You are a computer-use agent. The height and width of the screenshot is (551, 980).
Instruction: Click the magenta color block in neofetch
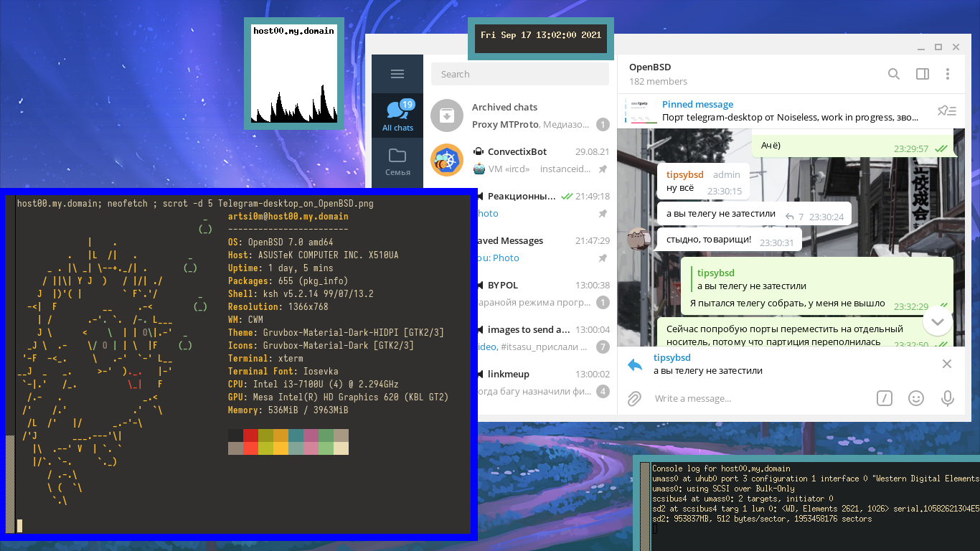click(311, 435)
